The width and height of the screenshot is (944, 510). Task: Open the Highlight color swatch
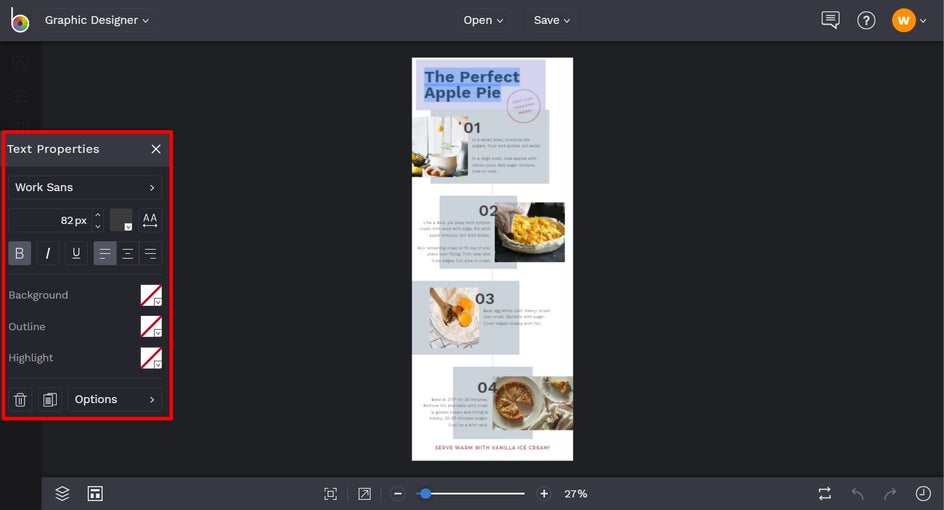(x=151, y=358)
